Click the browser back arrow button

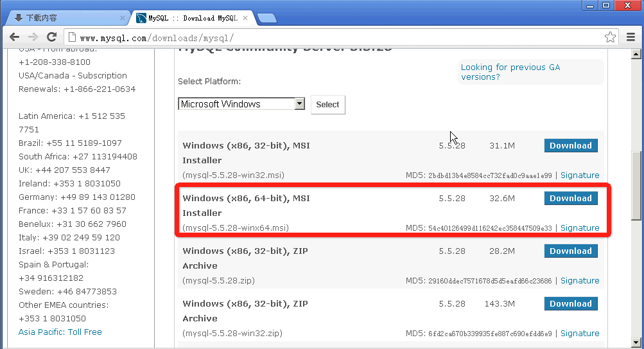[x=13, y=37]
